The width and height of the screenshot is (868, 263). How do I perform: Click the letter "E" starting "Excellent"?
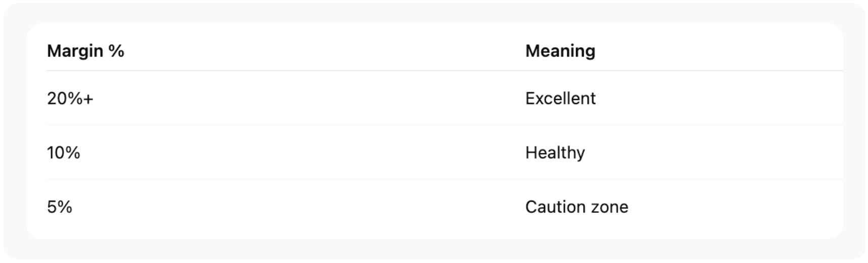coord(530,98)
